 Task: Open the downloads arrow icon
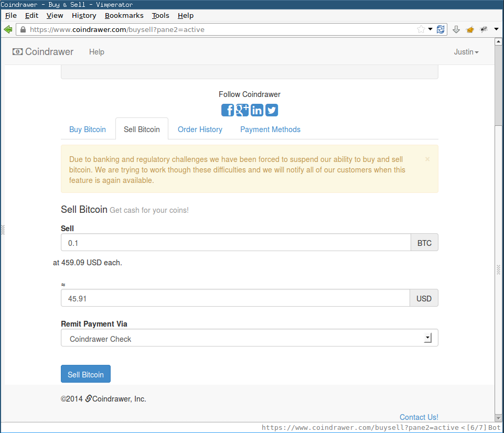coord(456,29)
